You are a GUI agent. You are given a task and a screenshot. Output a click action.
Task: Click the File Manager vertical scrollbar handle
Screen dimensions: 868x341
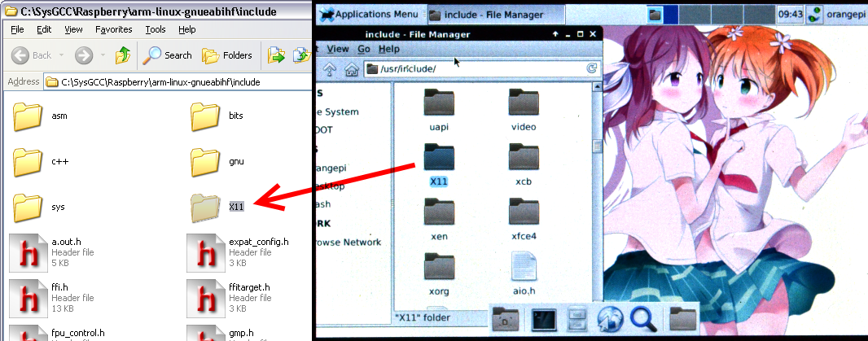[x=597, y=146]
